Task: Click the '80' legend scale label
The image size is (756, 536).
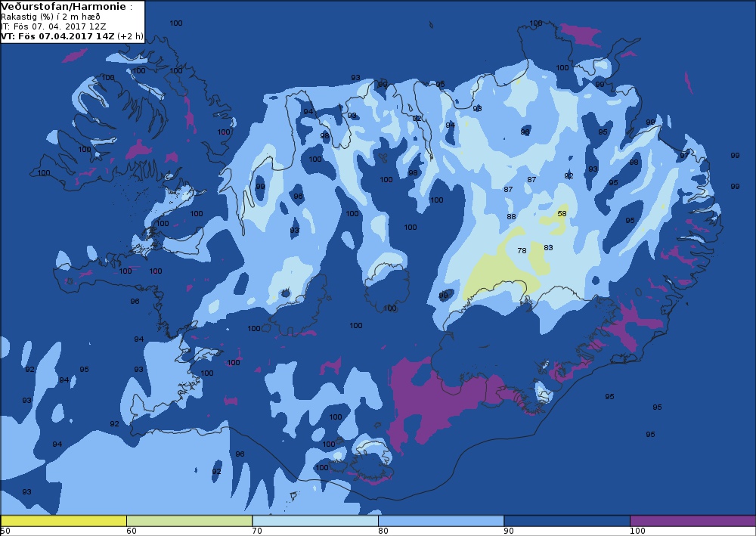Action: pos(383,531)
